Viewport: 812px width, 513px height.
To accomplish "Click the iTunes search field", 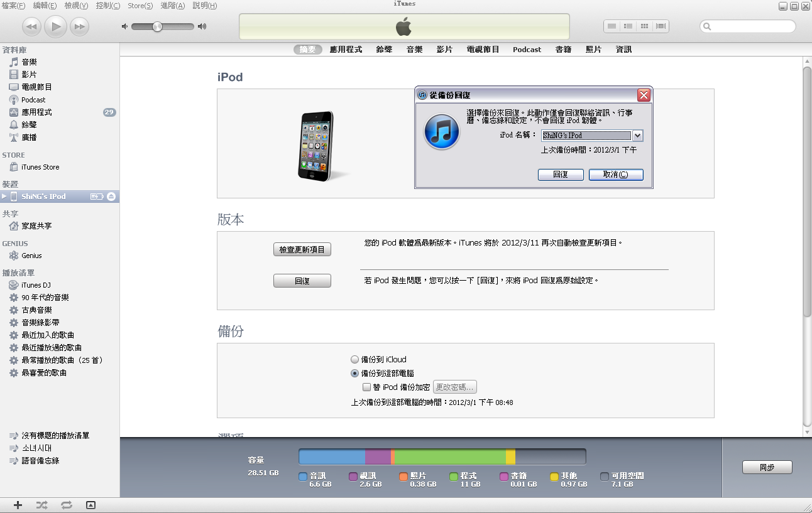I will [748, 26].
